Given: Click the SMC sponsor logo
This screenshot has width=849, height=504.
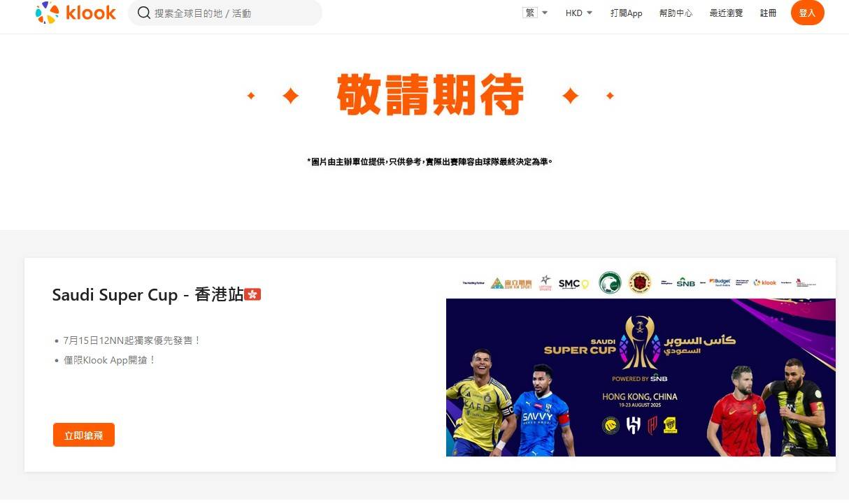Looking at the screenshot, I should tap(573, 283).
